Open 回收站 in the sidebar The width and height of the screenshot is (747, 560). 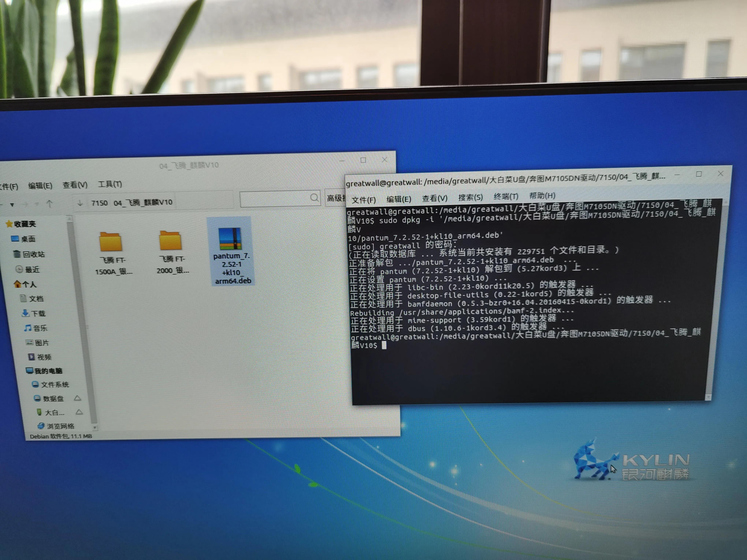[x=29, y=254]
